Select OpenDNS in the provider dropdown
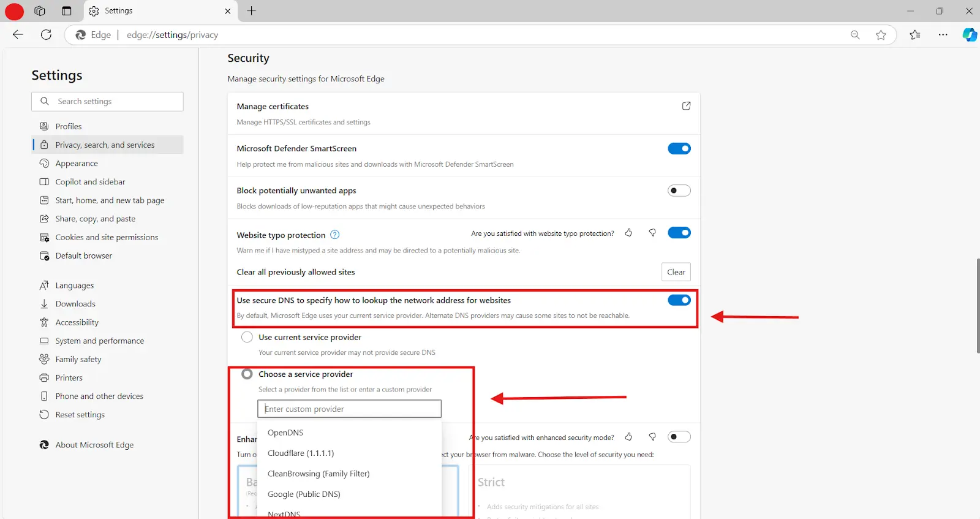 (x=285, y=433)
